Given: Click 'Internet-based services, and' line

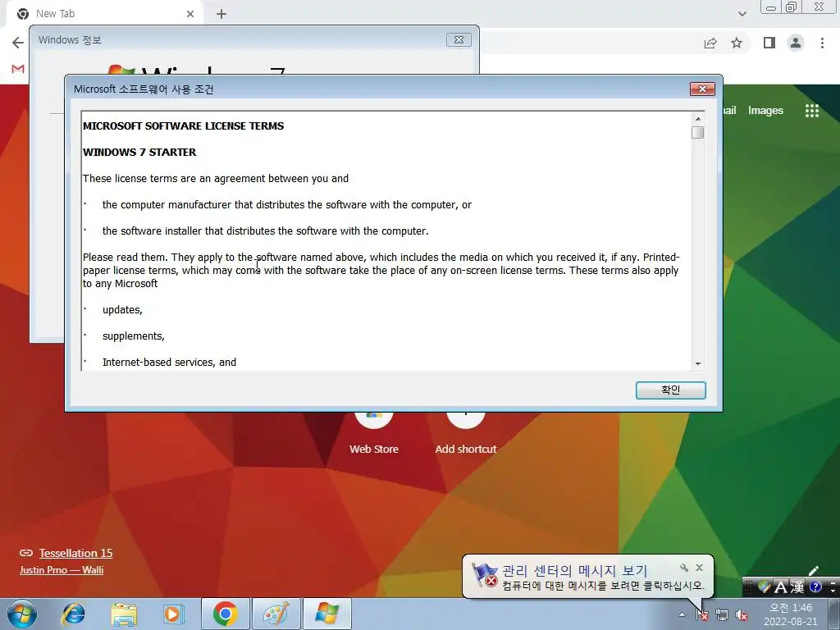Looking at the screenshot, I should click(169, 362).
